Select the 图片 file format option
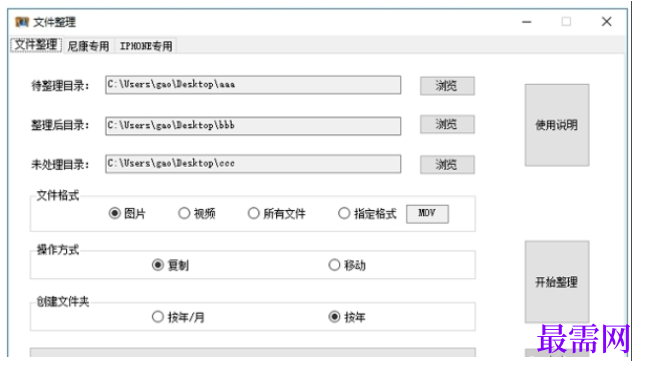Image resolution: width=649 pixels, height=370 pixels. 127,214
